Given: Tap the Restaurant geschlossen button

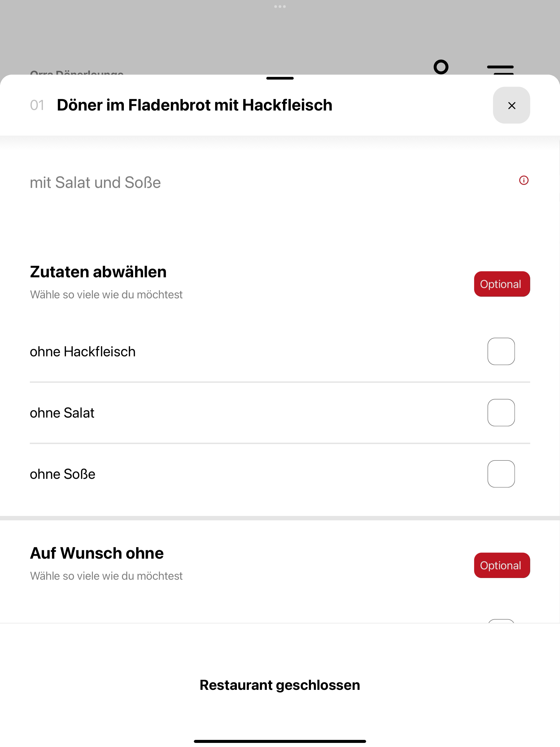Looking at the screenshot, I should 280,685.
